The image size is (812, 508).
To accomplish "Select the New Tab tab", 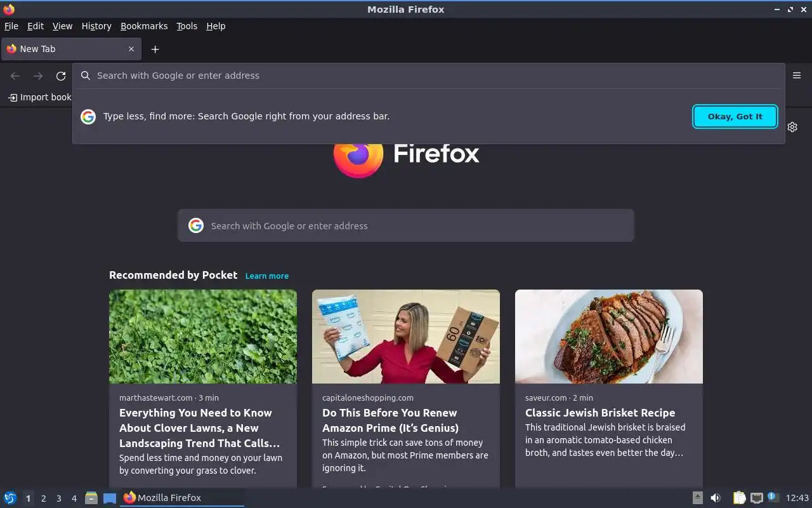I will (70, 49).
